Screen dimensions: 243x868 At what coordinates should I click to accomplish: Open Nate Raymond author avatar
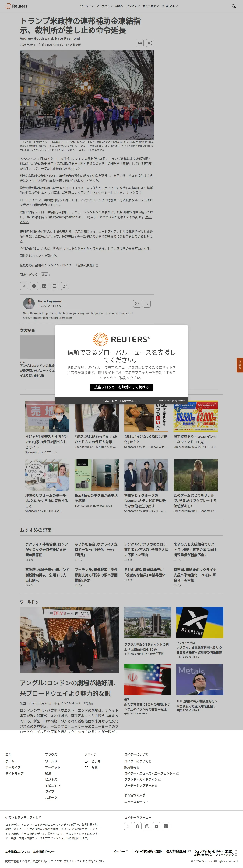pos(29,304)
